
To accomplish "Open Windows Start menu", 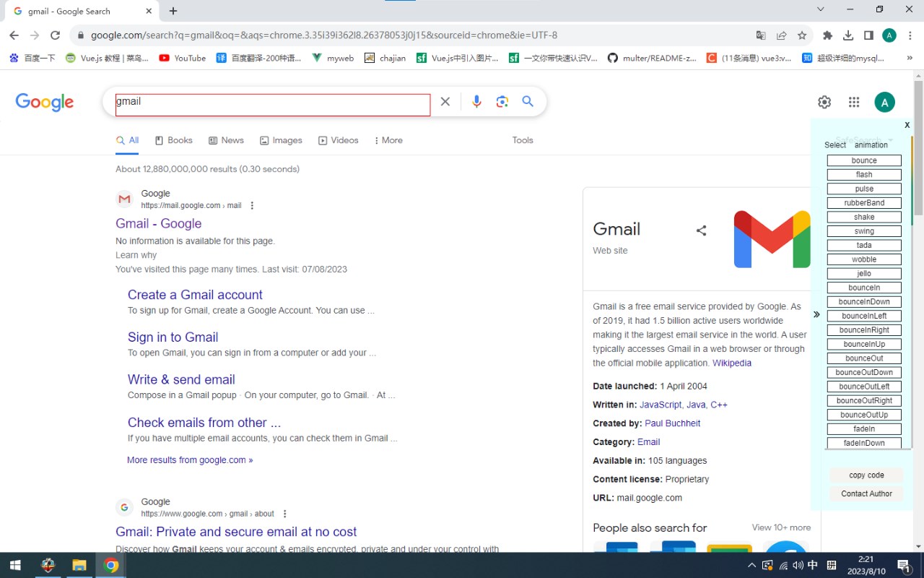I will pyautogui.click(x=14, y=565).
